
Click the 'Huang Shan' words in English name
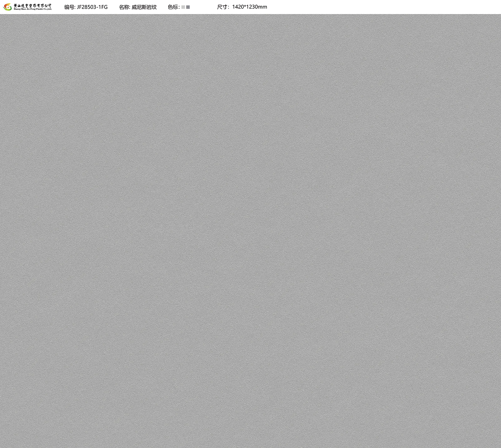point(20,9)
